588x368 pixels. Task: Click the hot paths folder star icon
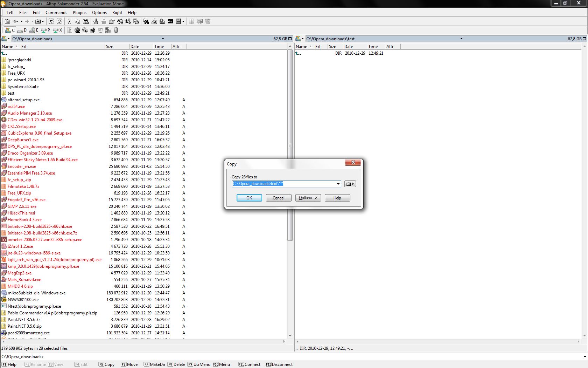coord(38,21)
